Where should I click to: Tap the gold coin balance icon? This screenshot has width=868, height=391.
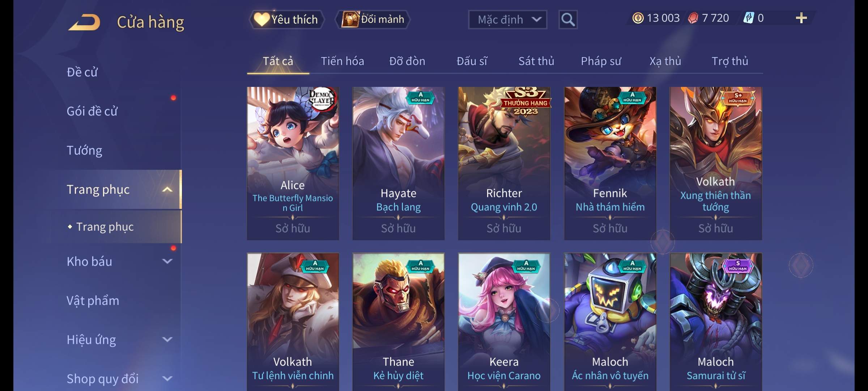[638, 18]
